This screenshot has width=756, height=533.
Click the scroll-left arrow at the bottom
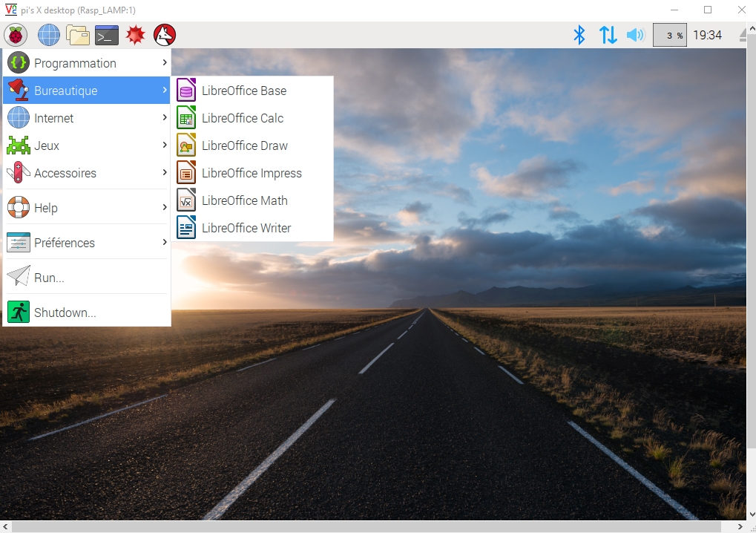tap(4, 527)
